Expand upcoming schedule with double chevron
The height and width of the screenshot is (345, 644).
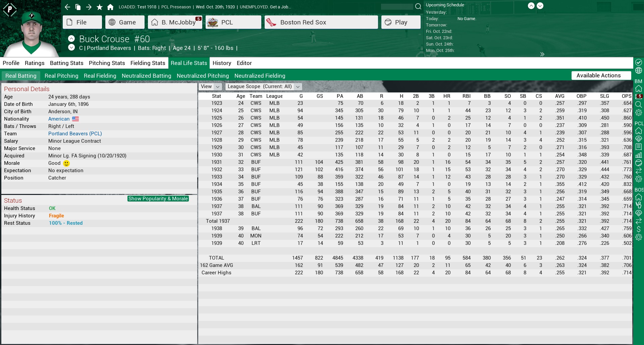(x=542, y=54)
